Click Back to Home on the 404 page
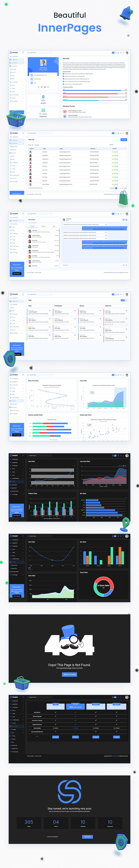The image size is (139, 868). point(69,674)
